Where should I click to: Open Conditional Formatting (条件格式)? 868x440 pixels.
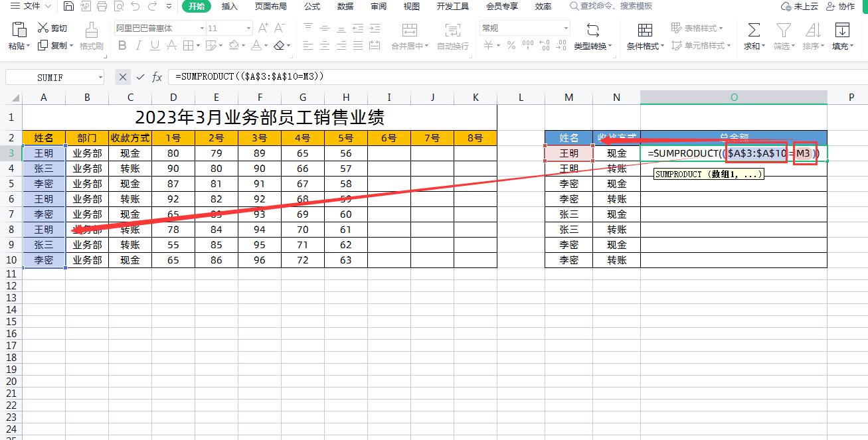click(x=644, y=37)
